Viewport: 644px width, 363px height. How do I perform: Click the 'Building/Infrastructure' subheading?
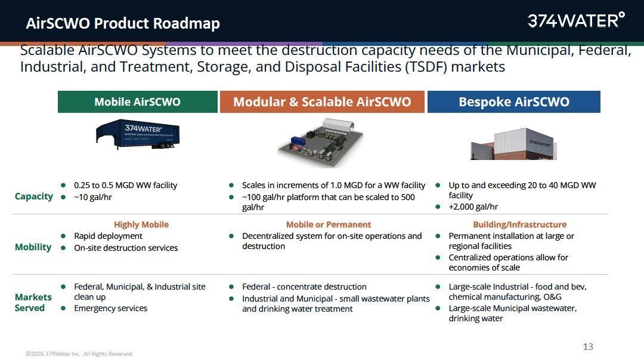click(x=519, y=224)
